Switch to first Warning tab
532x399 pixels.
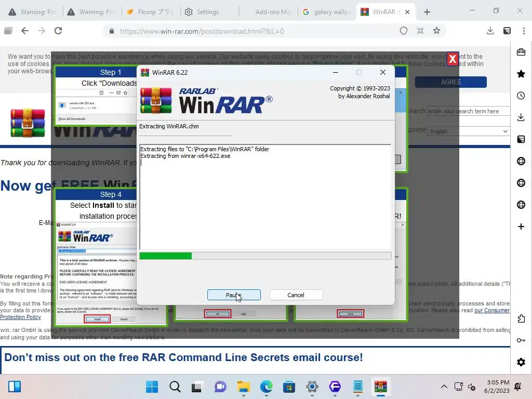tap(33, 12)
